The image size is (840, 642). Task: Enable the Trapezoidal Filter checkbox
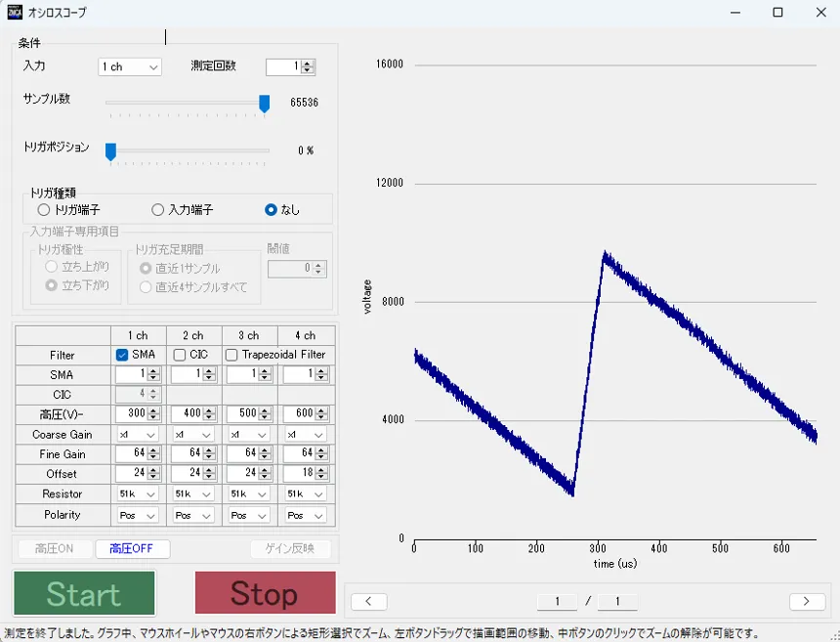coord(231,355)
